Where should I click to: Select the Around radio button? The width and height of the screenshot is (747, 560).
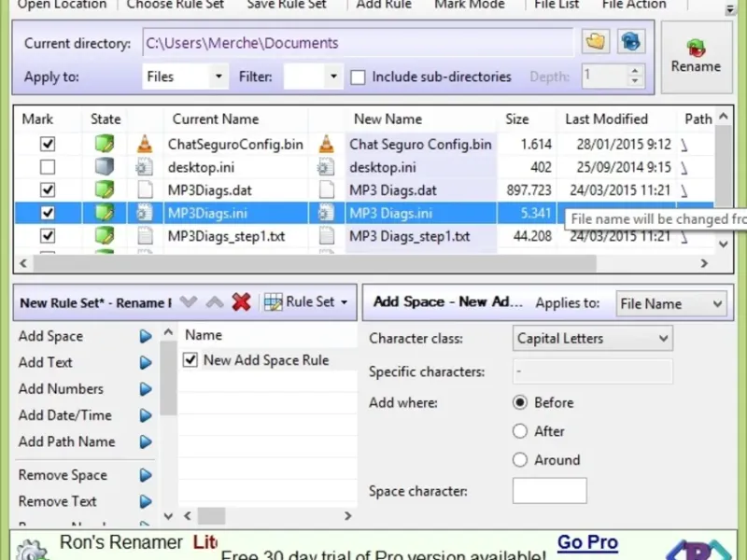click(x=520, y=459)
